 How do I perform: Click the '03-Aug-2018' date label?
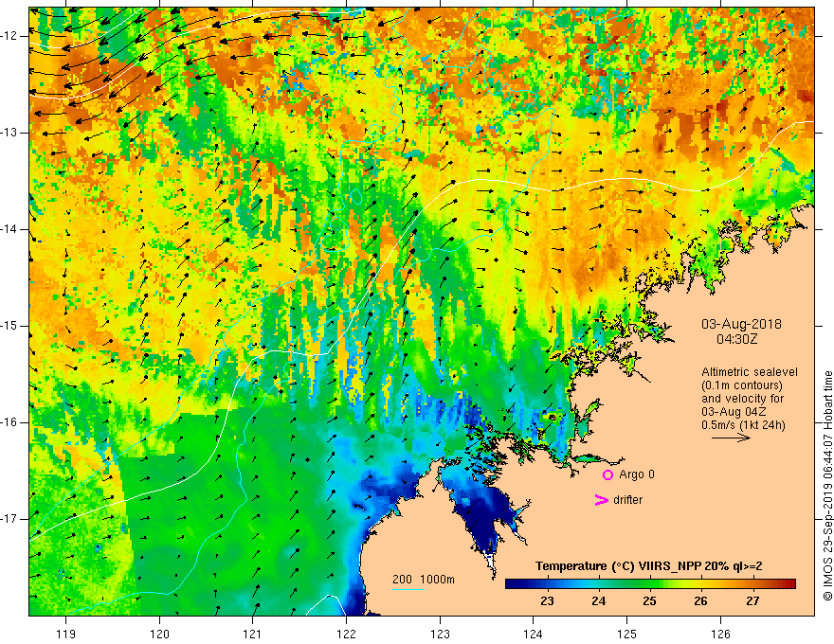741,324
